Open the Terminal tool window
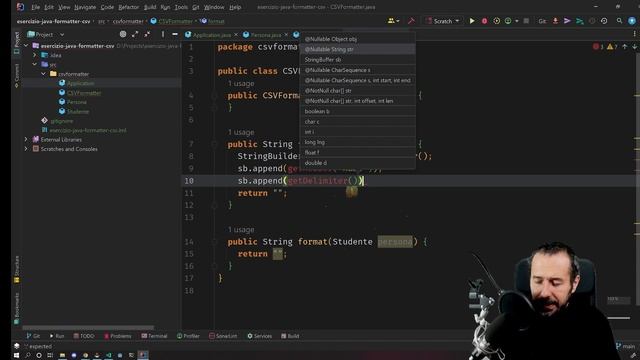This screenshot has height=360, width=640. [x=154, y=336]
